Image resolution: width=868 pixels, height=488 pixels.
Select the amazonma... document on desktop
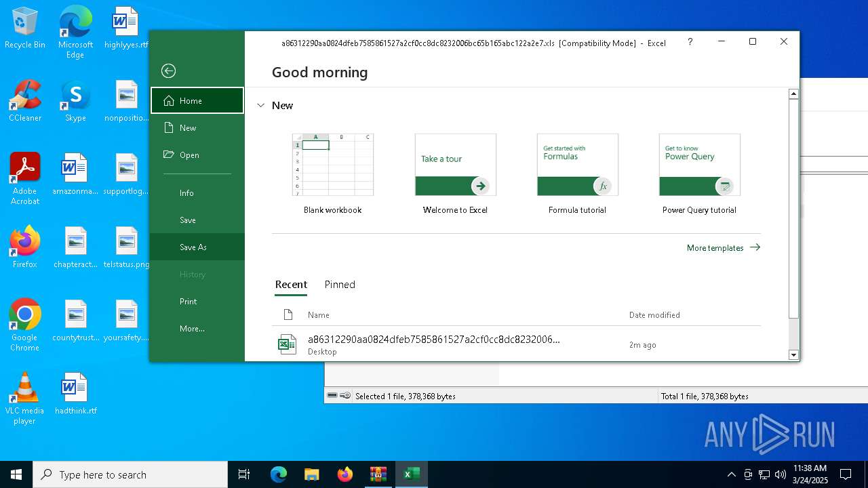(x=75, y=174)
